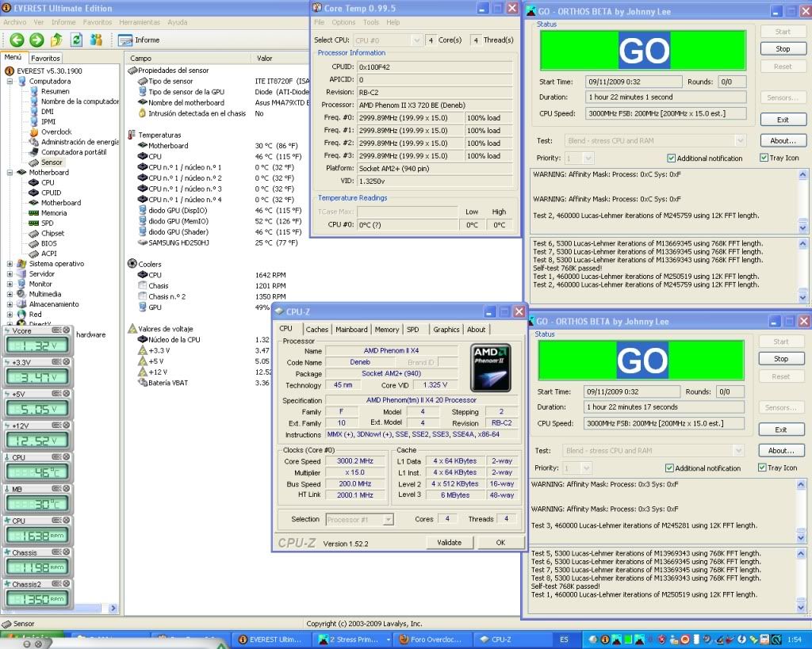Expand the Sistema operativo tree node
The image size is (812, 649).
(x=10, y=263)
